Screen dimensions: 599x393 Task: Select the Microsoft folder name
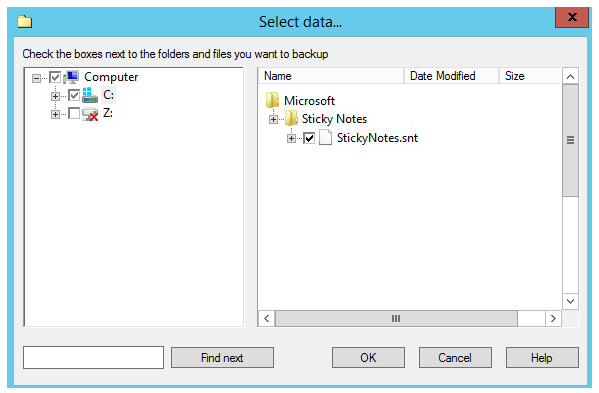309,101
